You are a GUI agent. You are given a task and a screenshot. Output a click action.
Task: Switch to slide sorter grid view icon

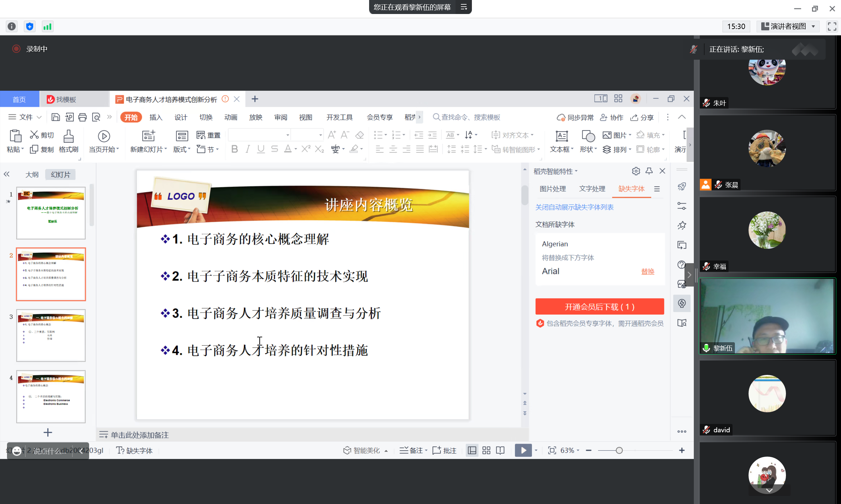(486, 450)
